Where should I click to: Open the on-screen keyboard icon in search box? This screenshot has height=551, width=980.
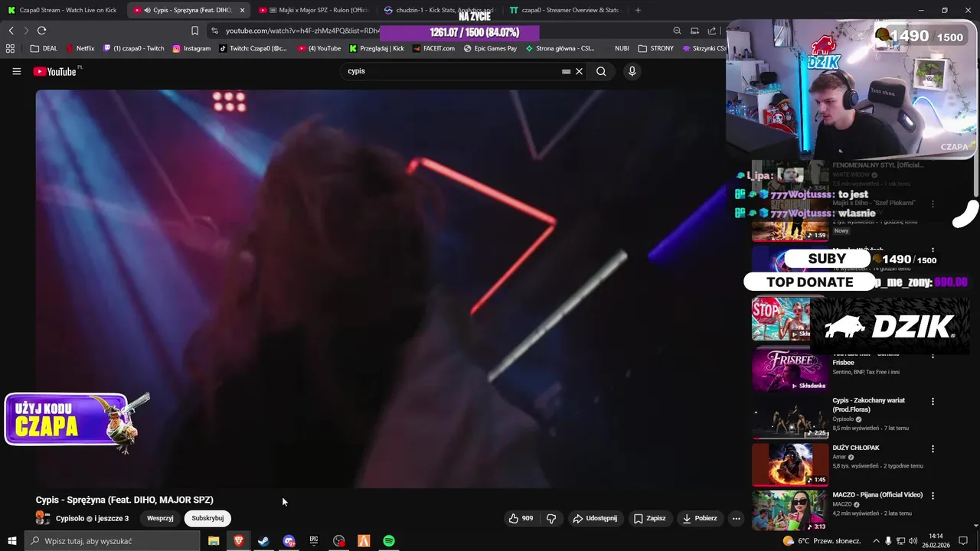[566, 71]
